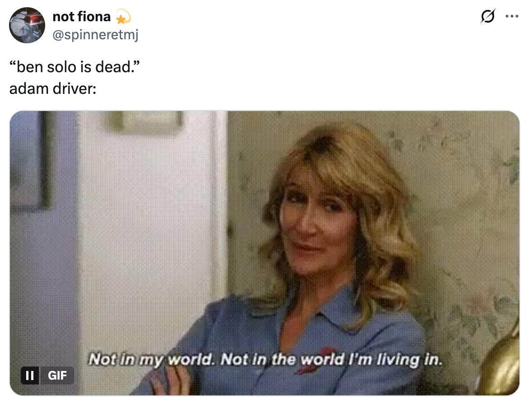
Task: Click the GIF label badge
Action: (x=57, y=375)
